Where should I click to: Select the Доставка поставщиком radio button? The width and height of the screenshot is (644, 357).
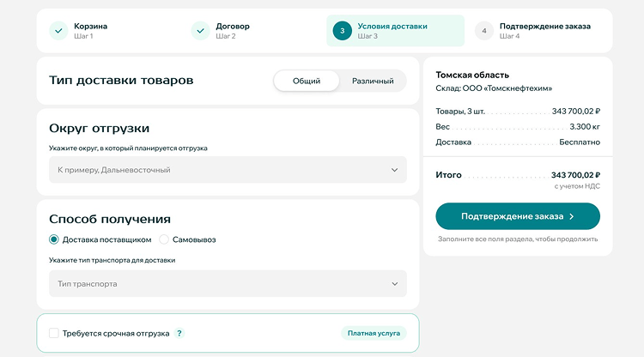coord(54,239)
